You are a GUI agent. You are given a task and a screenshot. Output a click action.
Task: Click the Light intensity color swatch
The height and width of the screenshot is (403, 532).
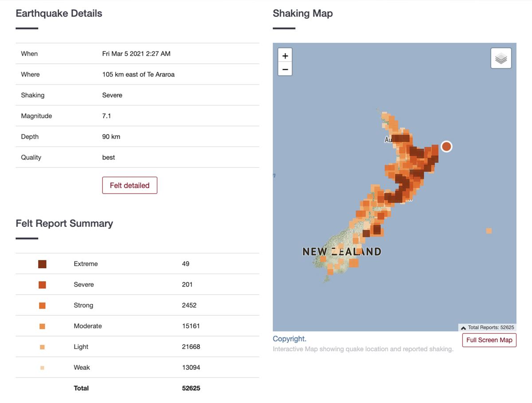coord(42,347)
